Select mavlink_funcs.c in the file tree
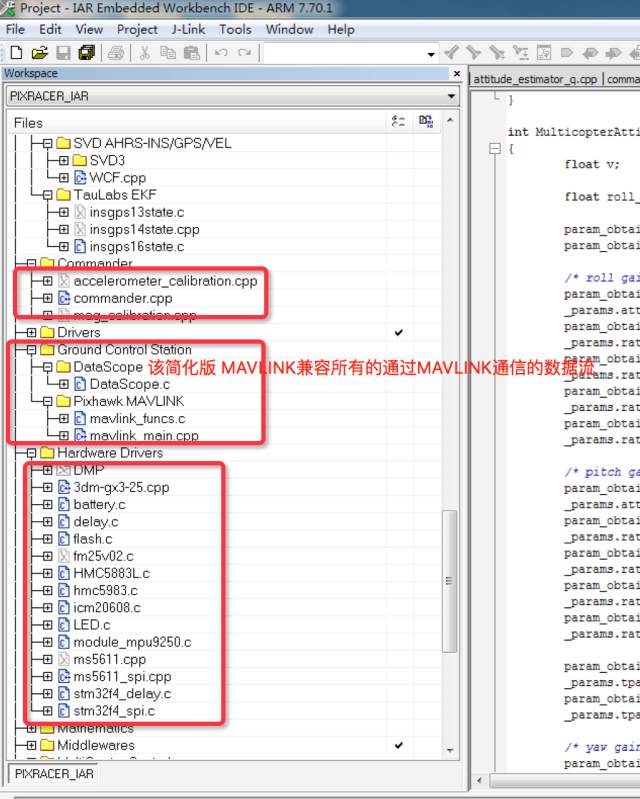640x799 pixels. (x=136, y=418)
